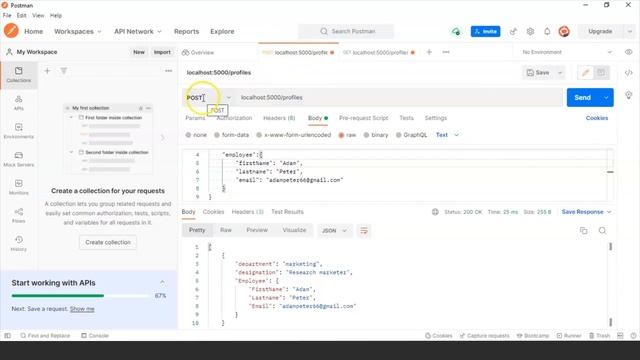Open the Workspaces dropdown
Image resolution: width=640 pixels, height=360 pixels.
[78, 31]
